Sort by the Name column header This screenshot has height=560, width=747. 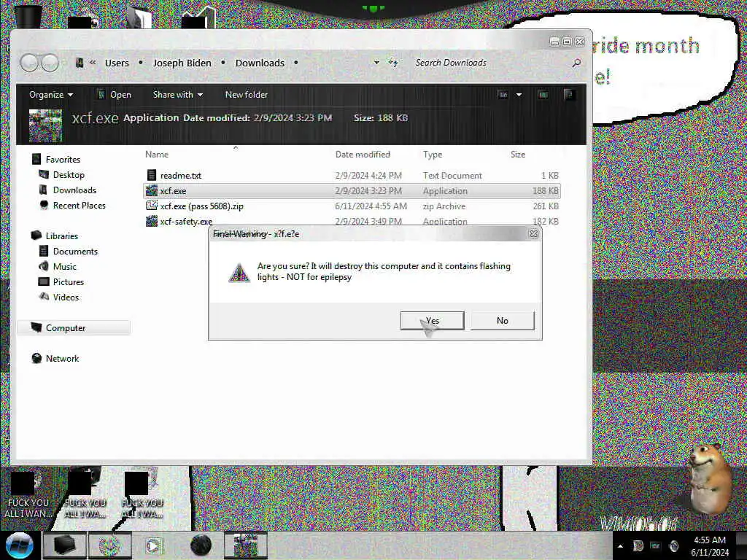pos(157,155)
